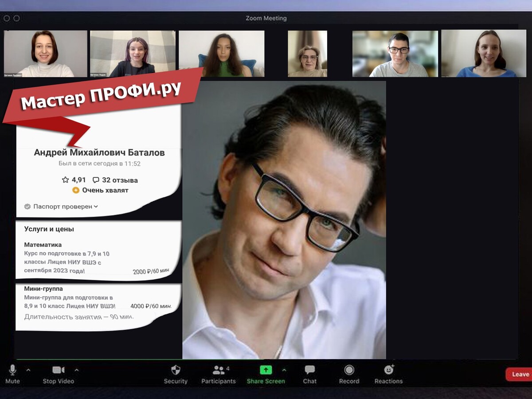532x399 pixels.
Task: Click the green Share Screen icon
Action: [266, 370]
